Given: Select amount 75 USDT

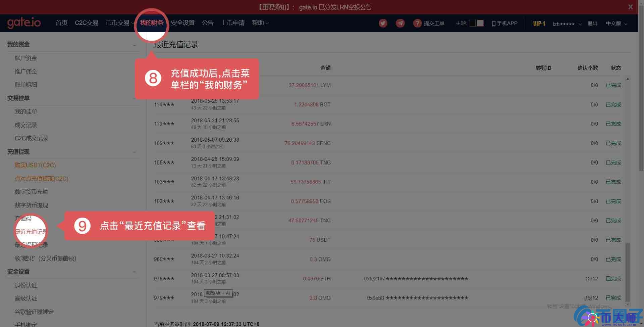Looking at the screenshot, I should 320,240.
